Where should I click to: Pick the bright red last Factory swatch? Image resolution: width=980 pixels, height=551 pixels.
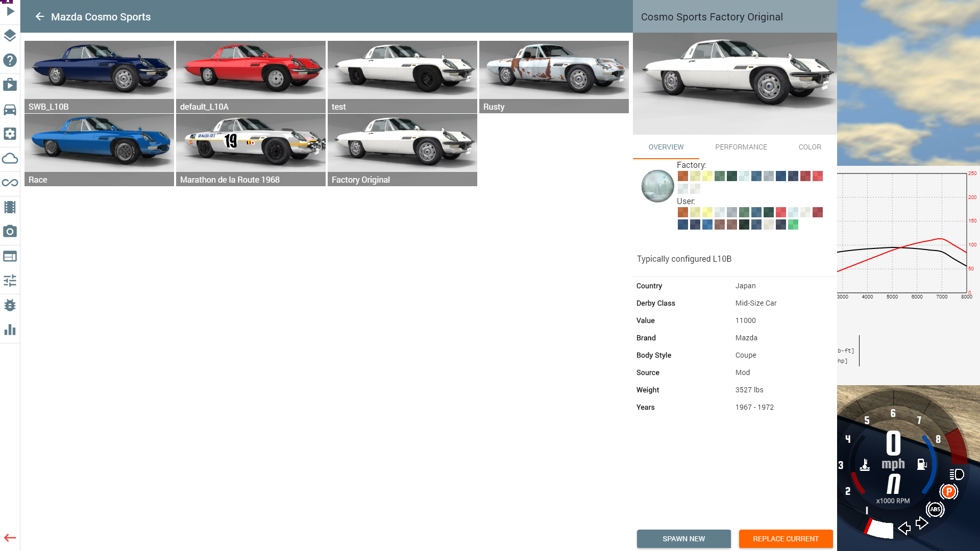coord(818,176)
